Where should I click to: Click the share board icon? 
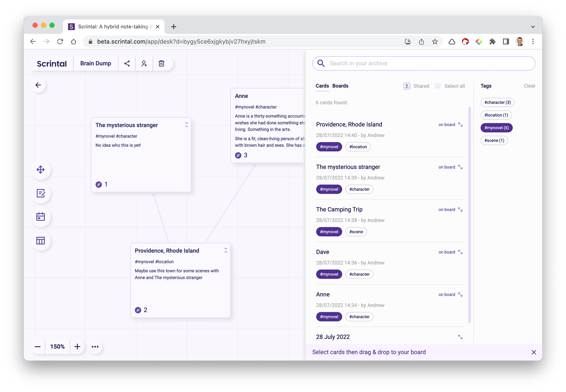pyautogui.click(x=127, y=63)
